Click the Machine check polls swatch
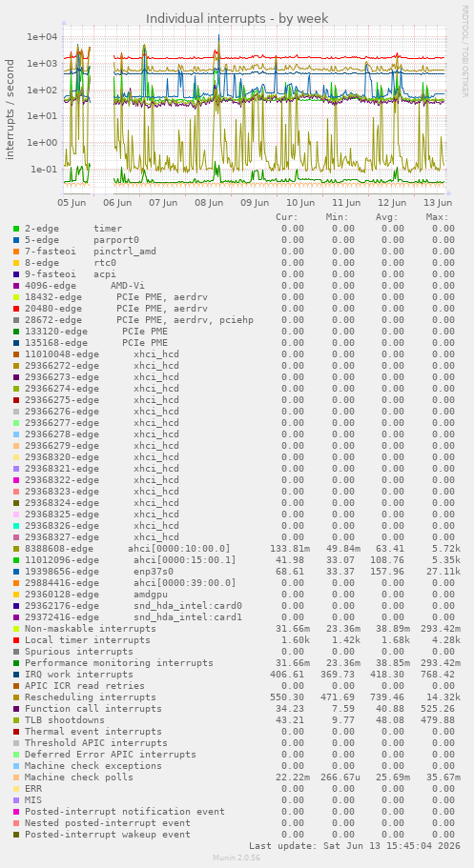 click(x=16, y=777)
